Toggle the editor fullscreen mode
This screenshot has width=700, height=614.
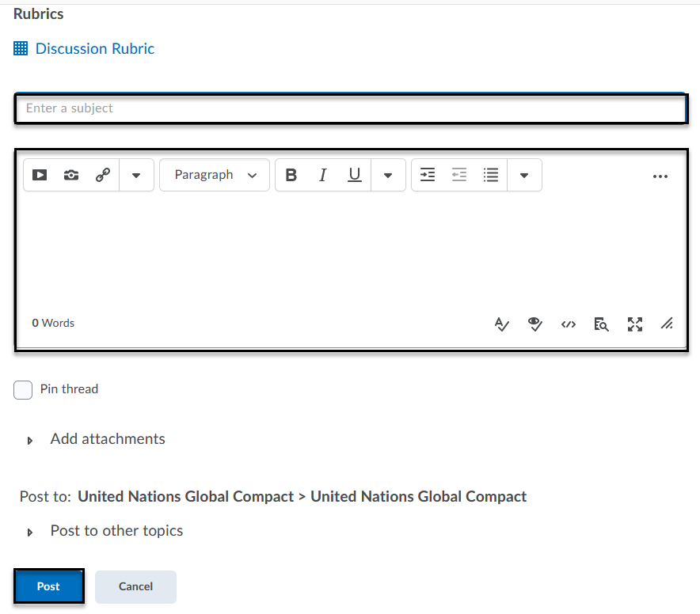click(x=634, y=324)
